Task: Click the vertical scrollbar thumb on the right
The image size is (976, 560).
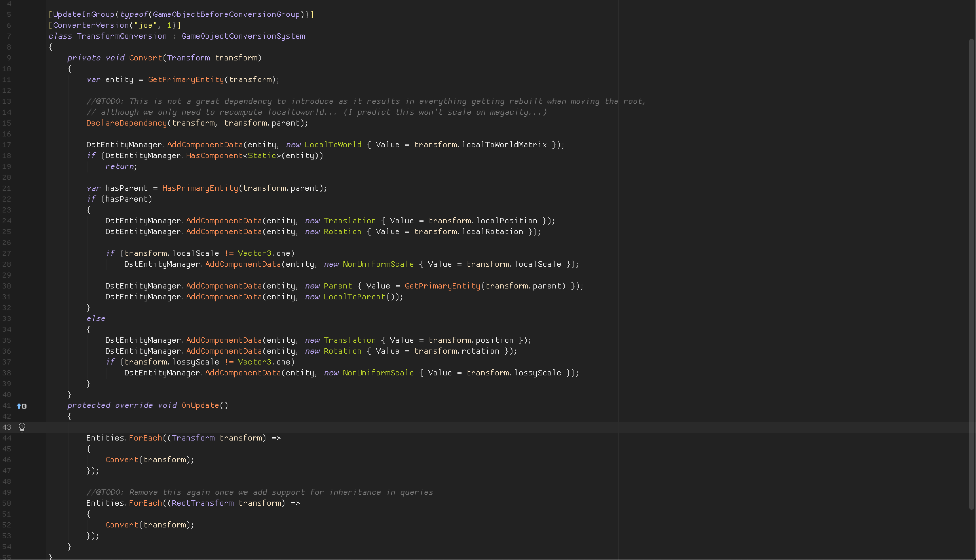Action: 972,274
